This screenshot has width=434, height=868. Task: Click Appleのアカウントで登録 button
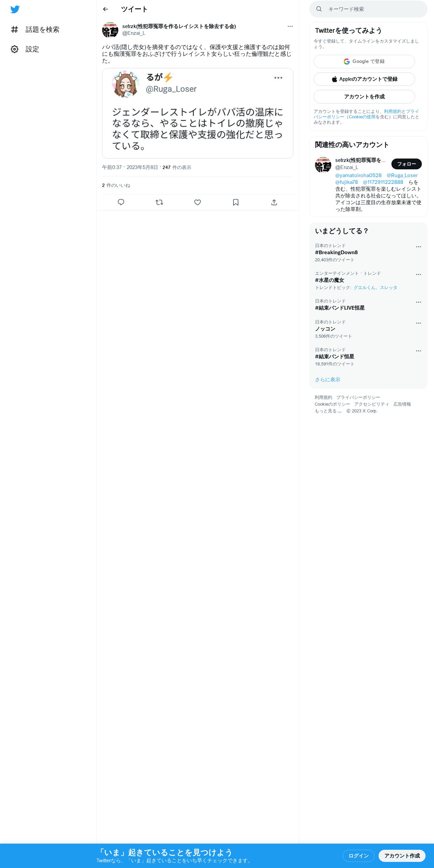click(364, 79)
